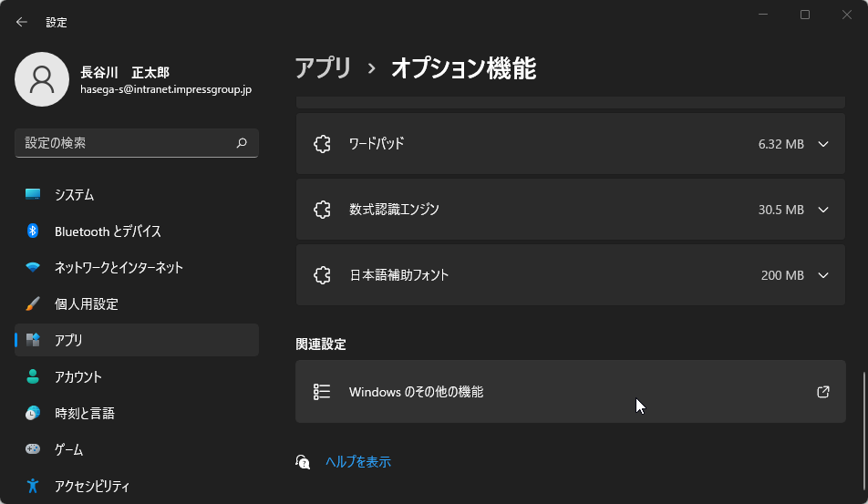Open 個人用設定 category
Viewport: 868px width, 504px height.
pos(137,303)
